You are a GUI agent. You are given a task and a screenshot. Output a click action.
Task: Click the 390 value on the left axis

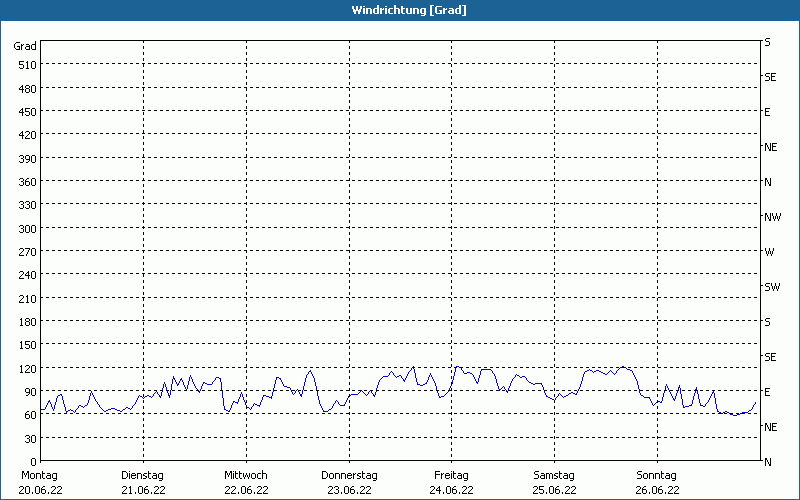pyautogui.click(x=27, y=159)
